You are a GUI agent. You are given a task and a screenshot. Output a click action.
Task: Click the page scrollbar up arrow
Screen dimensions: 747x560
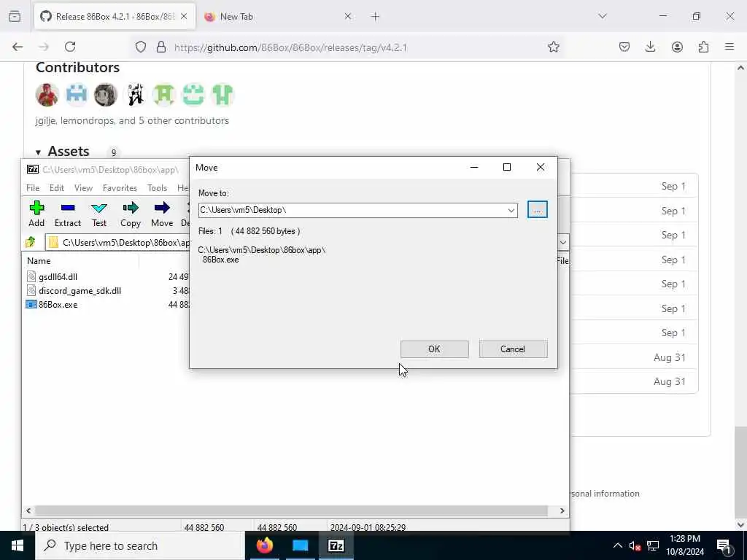point(740,68)
